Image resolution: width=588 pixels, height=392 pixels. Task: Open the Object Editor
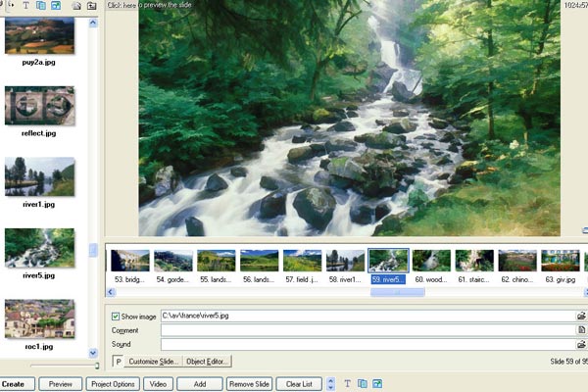tap(207, 362)
